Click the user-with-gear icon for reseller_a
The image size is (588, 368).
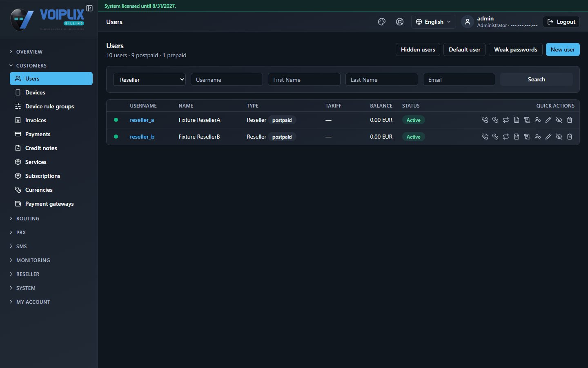tap(538, 120)
